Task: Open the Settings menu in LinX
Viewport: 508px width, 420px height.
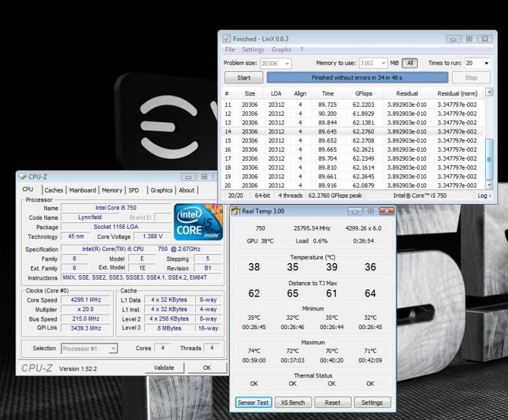Action: [253, 50]
